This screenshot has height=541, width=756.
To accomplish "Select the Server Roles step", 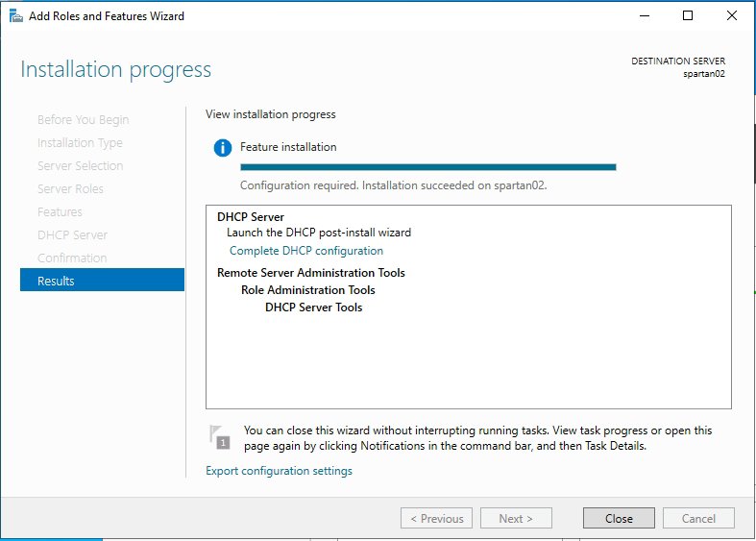I will click(x=70, y=189).
